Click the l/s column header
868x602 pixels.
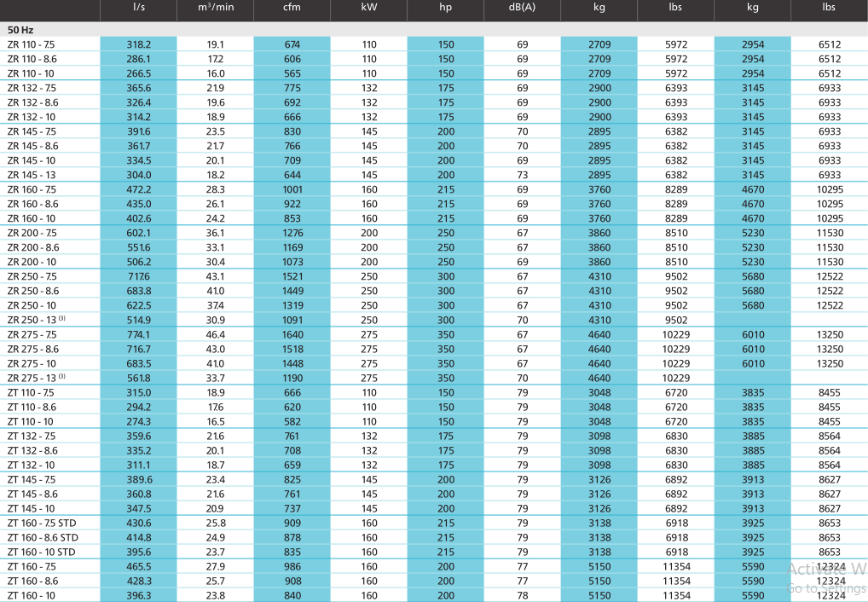pos(138,7)
